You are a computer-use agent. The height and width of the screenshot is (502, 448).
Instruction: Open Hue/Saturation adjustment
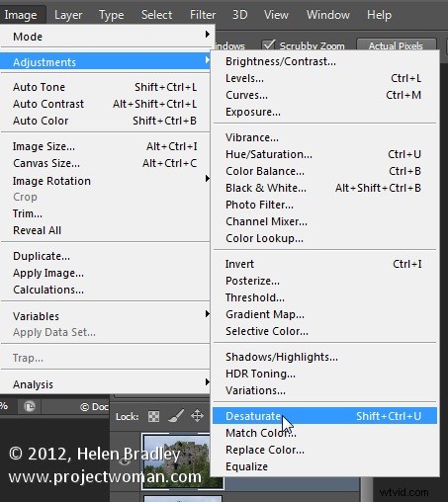324,154
